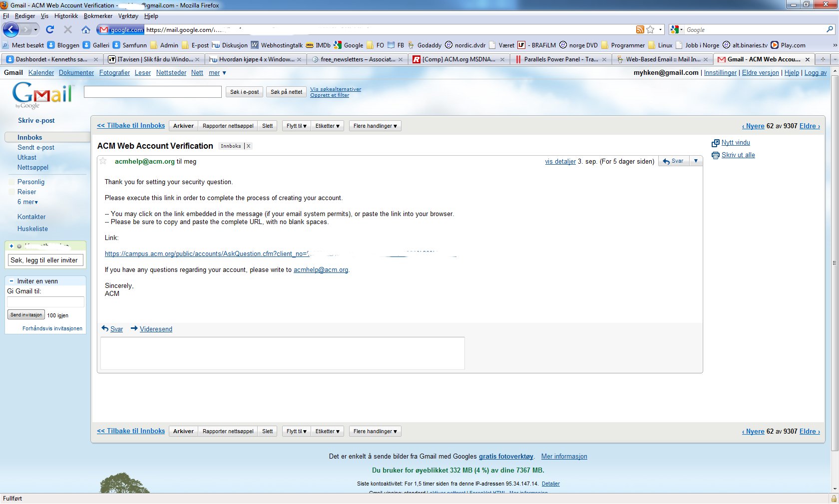Click the Firefox Google search box
This screenshot has width=839, height=504.
click(754, 29)
